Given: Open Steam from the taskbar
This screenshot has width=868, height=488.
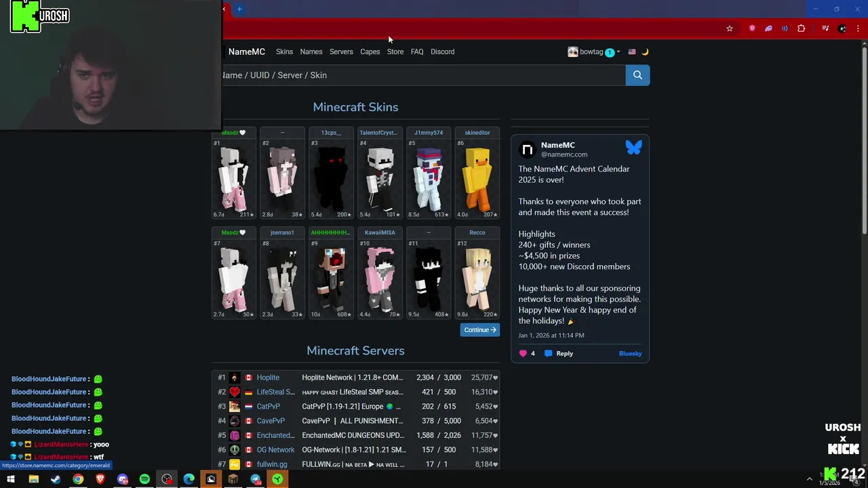Looking at the screenshot, I should (x=56, y=479).
